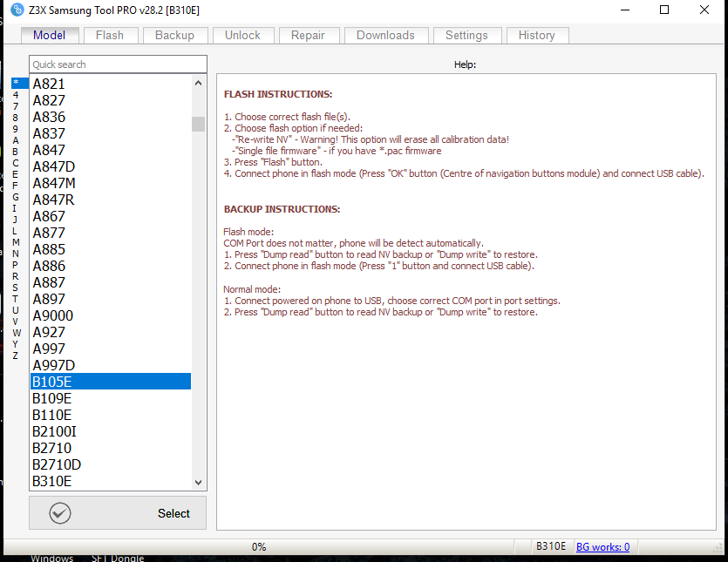Jump to letter P in index
Viewport: 728px width, 562px height.
16,265
